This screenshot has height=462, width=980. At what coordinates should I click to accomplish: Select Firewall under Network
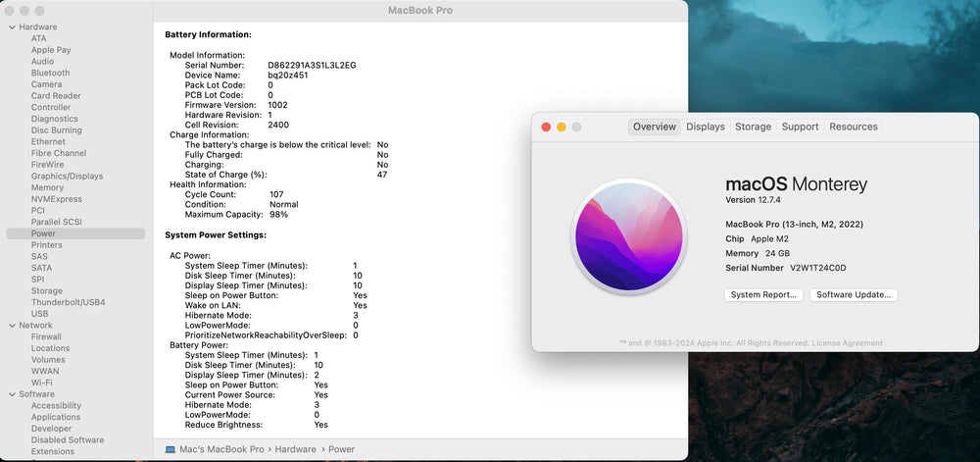coord(46,336)
